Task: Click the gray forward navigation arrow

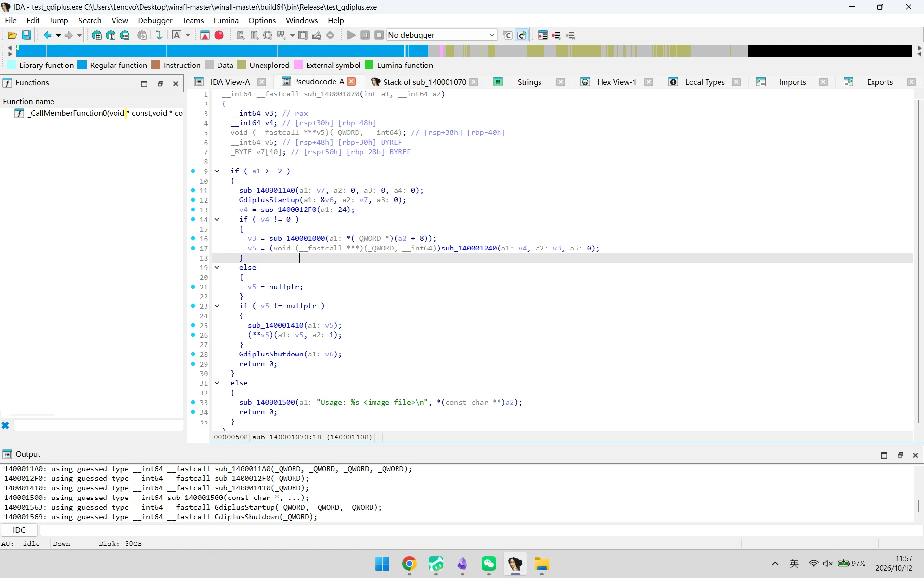Action: point(69,35)
